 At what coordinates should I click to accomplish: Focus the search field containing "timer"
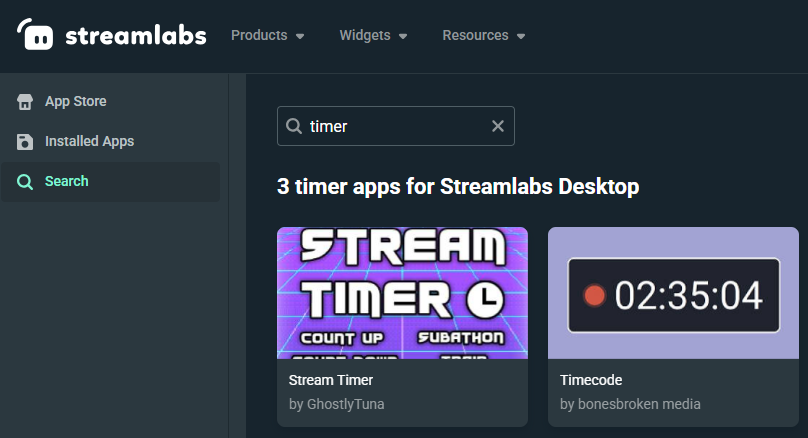[x=395, y=126]
